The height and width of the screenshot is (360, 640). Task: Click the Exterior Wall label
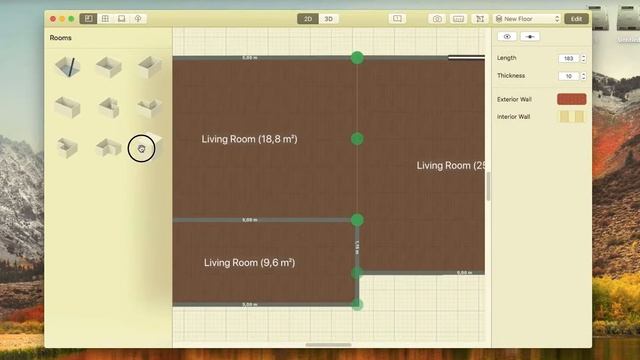pos(514,99)
